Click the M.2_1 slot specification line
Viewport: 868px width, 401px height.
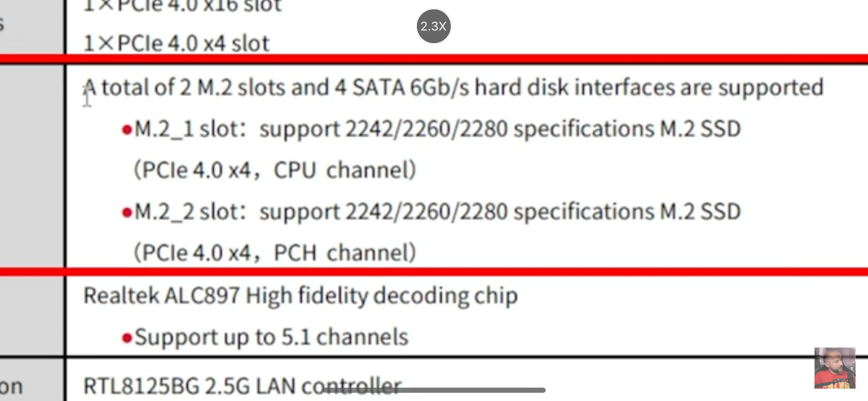coord(431,130)
